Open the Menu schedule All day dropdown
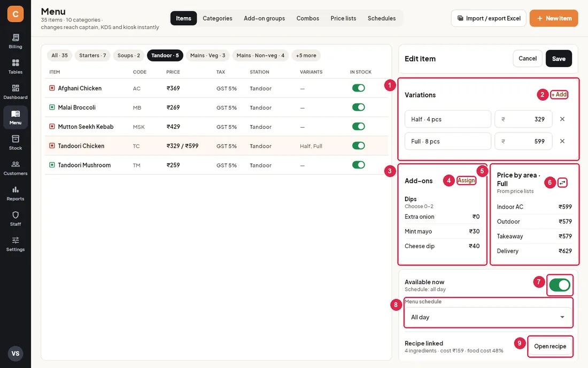The width and height of the screenshot is (588, 368). coord(488,317)
